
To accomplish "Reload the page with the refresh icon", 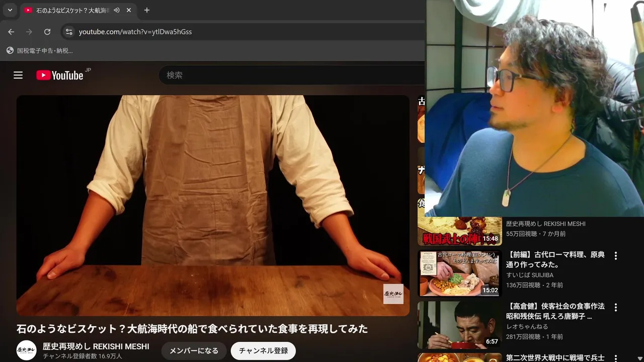I will coord(47,32).
